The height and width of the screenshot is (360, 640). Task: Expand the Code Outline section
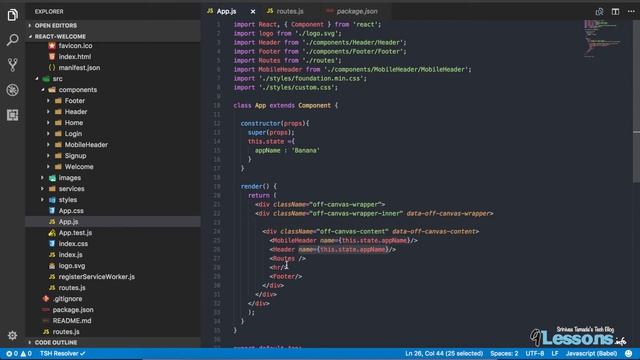56,342
